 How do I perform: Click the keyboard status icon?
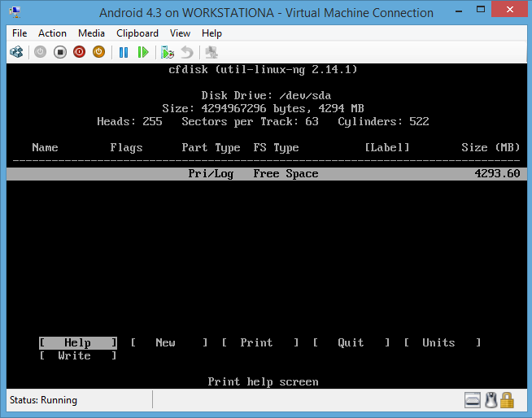(473, 400)
